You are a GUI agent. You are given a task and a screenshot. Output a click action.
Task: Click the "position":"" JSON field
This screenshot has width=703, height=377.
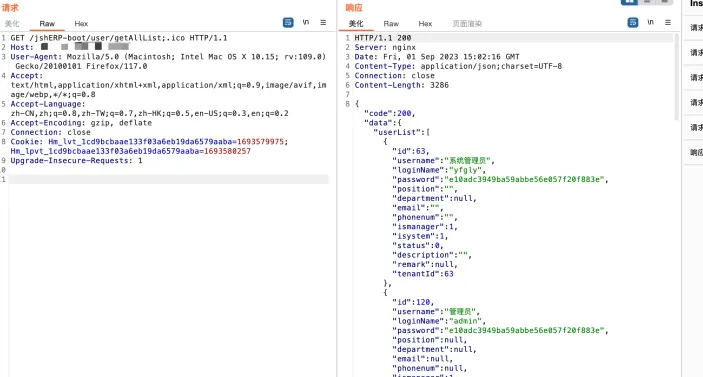[x=424, y=189]
